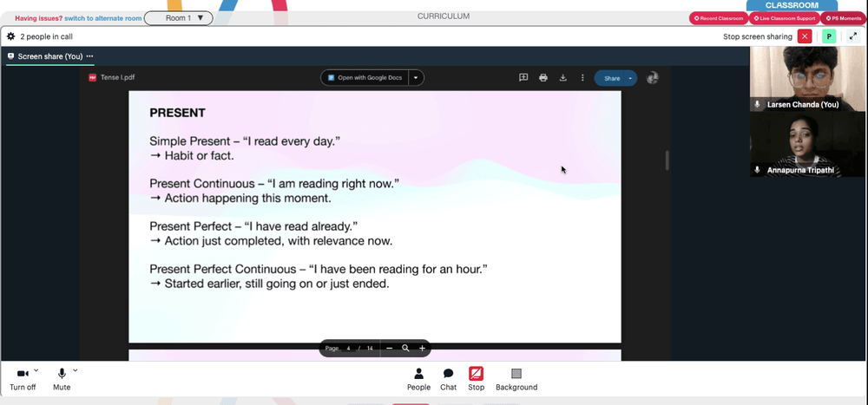Click Open with Google Docs
The height and width of the screenshot is (405, 868).
tap(365, 78)
